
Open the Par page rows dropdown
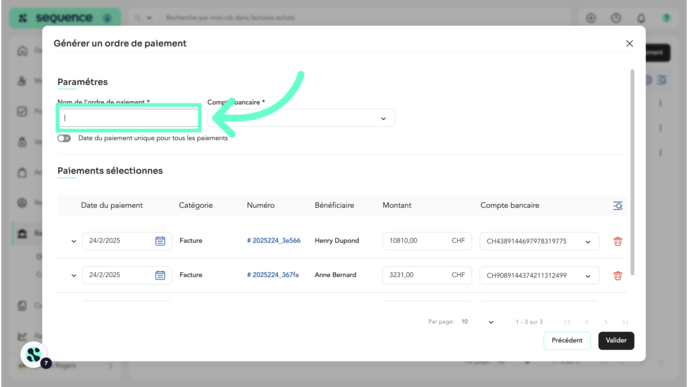(477, 322)
